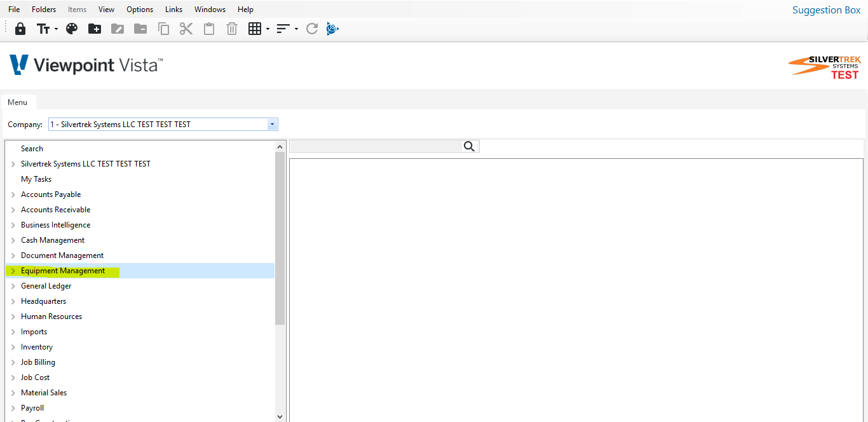This screenshot has width=868, height=422.
Task: Expand the Business Intelligence module
Action: pyautogui.click(x=13, y=225)
